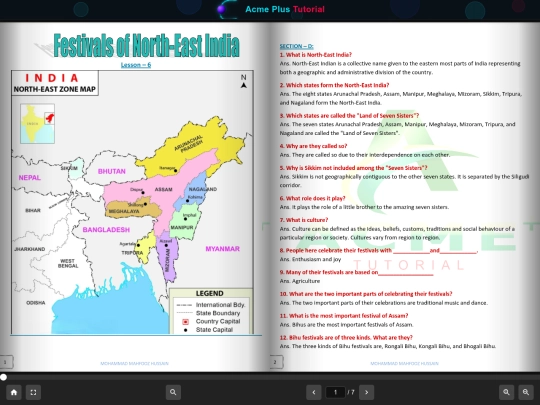540x405 pixels.
Task: Click the MYANMAR label on the map
Action: 222,249
